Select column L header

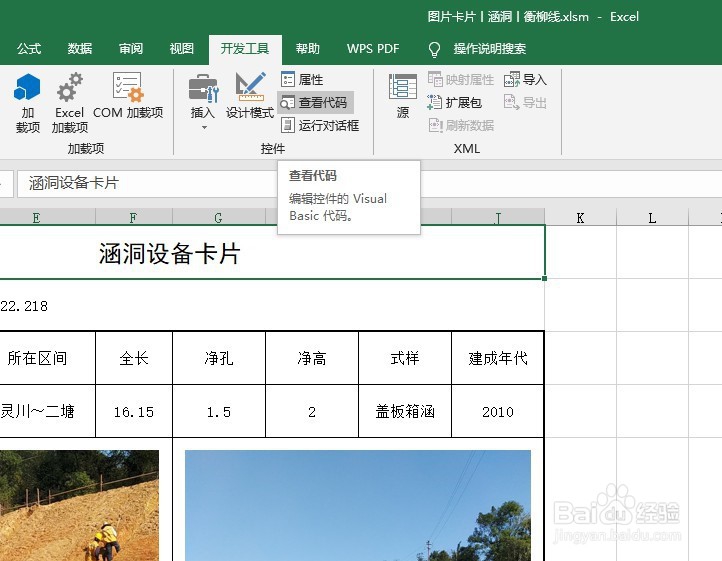[652, 217]
